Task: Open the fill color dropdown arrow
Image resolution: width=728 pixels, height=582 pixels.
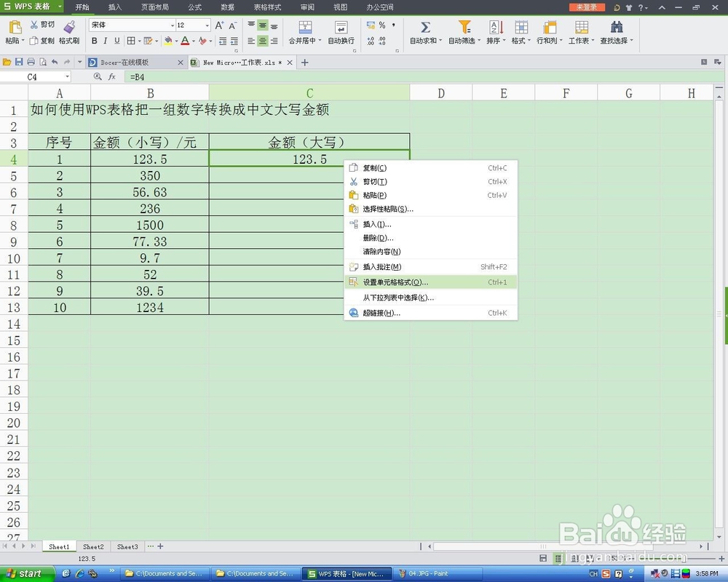Action: [177, 41]
